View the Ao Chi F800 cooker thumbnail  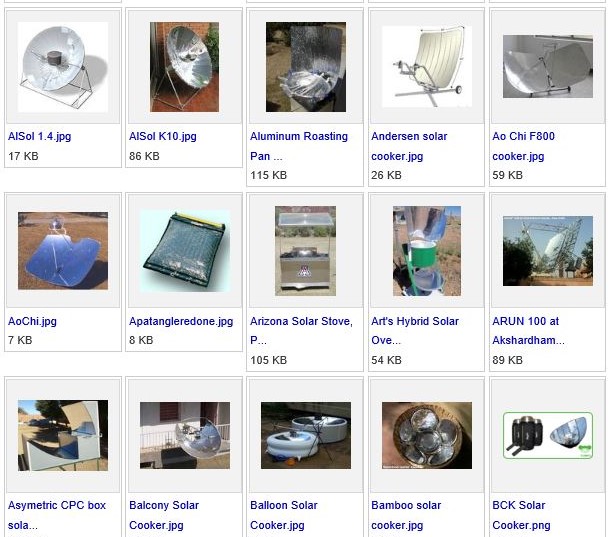click(547, 66)
